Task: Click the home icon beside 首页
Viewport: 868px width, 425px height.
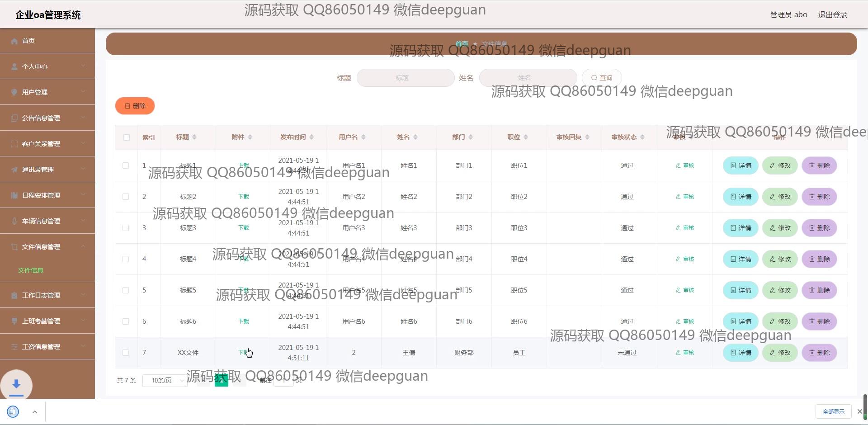Action: coord(14,41)
